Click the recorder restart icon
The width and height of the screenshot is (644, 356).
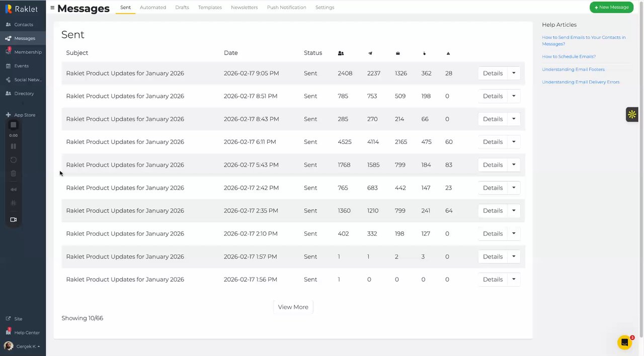[x=14, y=160]
